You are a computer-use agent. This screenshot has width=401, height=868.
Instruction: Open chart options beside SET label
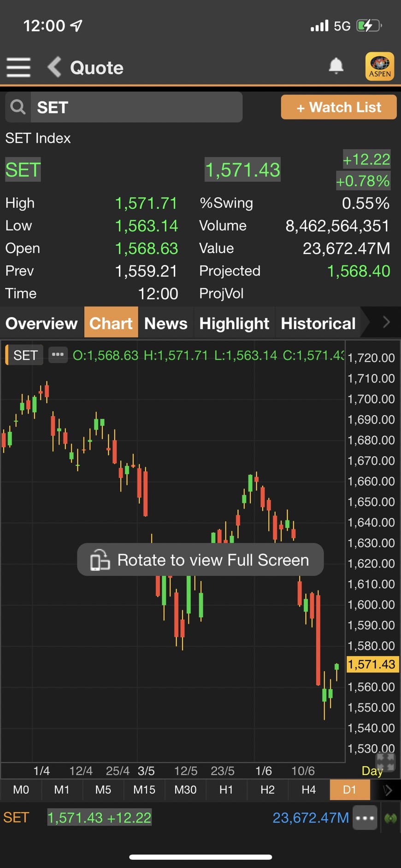point(58,355)
